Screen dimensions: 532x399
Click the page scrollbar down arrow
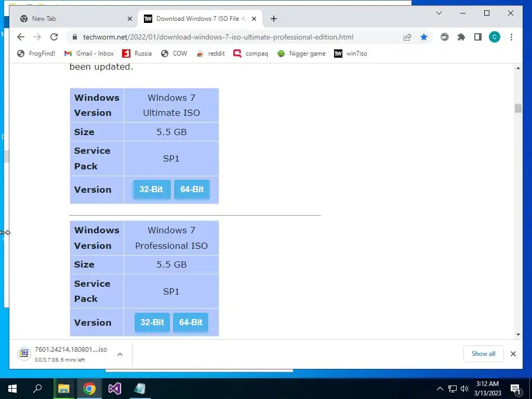[518, 334]
